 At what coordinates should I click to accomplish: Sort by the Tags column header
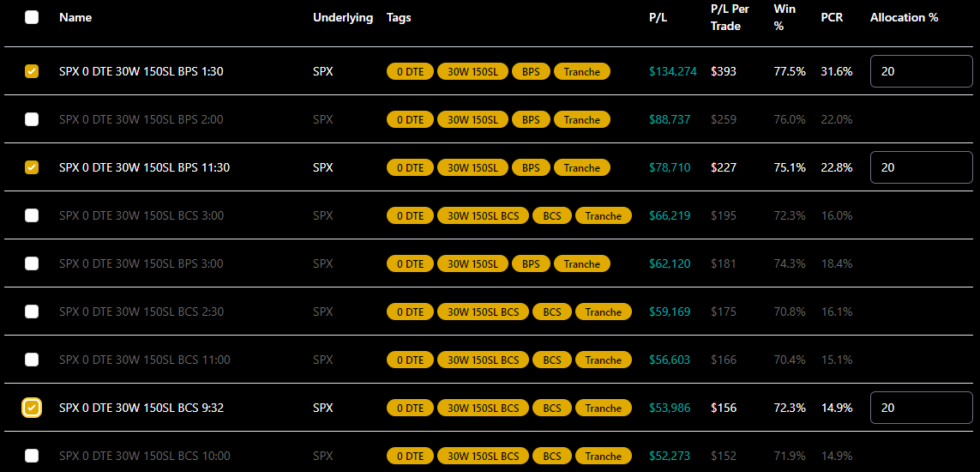click(x=399, y=17)
